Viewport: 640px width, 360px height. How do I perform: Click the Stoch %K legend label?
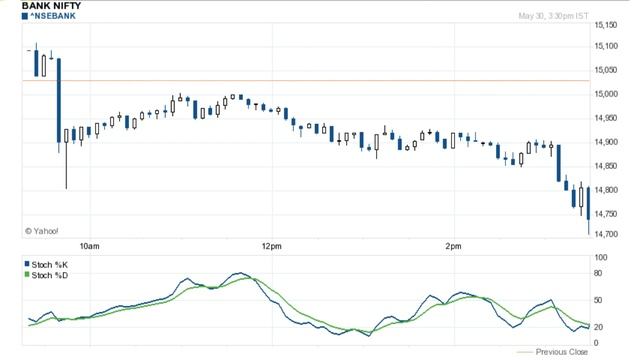point(49,265)
